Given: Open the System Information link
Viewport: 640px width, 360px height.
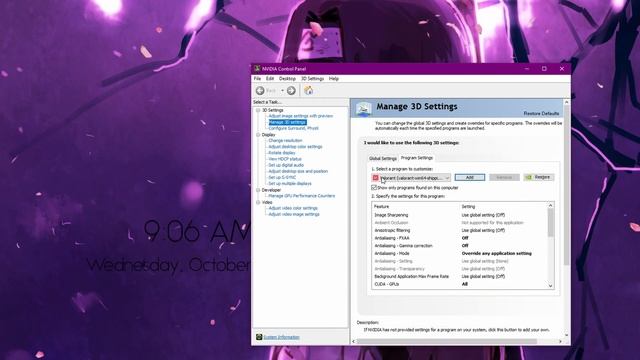Looking at the screenshot, I should point(281,337).
